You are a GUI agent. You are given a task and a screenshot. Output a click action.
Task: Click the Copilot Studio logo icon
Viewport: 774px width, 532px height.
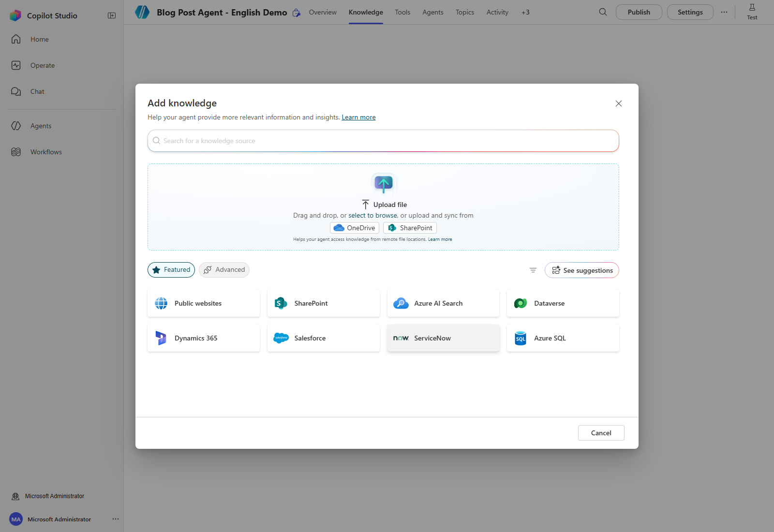pos(15,15)
